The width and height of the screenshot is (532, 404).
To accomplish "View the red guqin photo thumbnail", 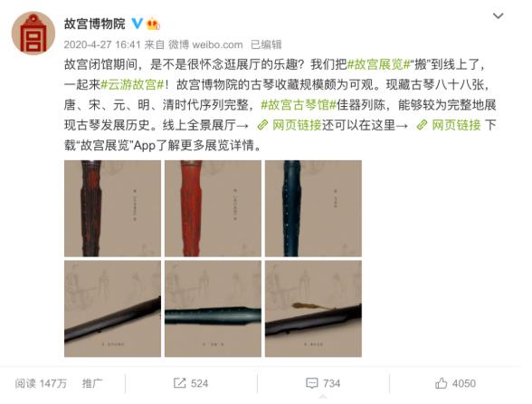I will [x=214, y=208].
